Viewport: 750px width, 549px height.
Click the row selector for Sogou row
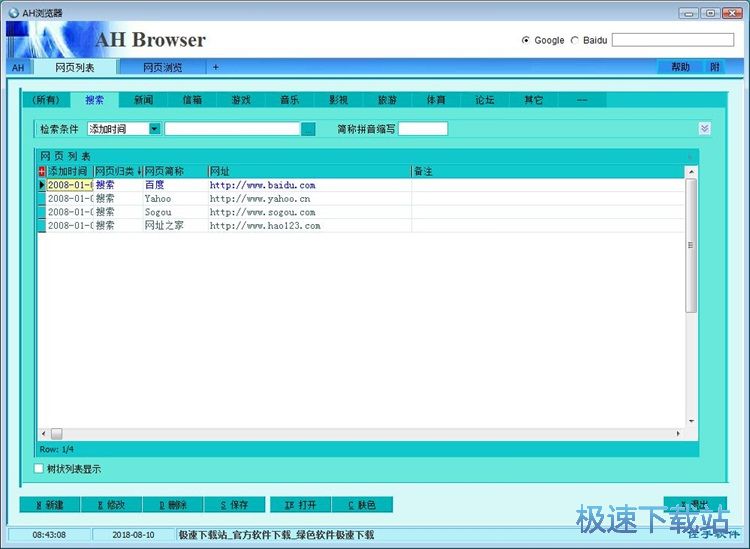tap(42, 212)
